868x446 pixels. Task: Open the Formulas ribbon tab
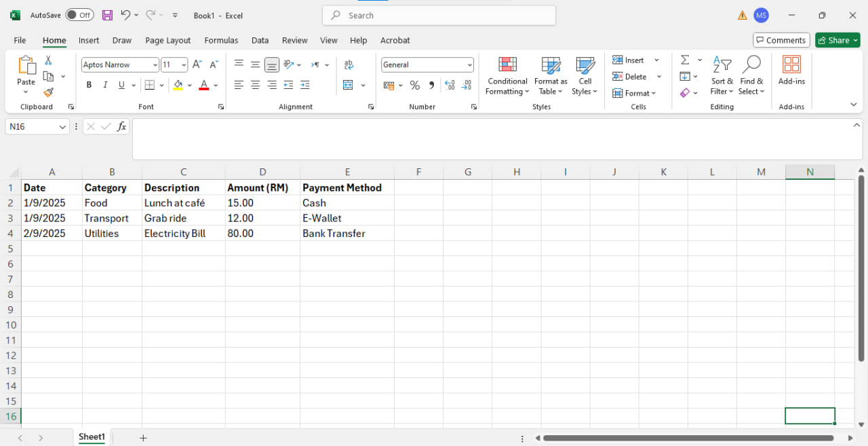tap(221, 40)
